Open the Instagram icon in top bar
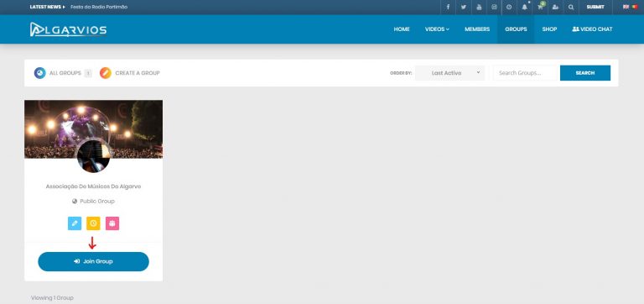 click(494, 7)
